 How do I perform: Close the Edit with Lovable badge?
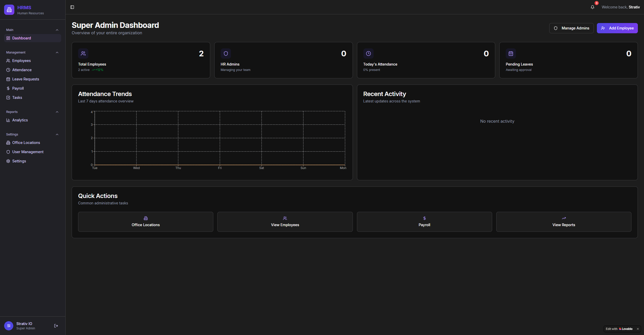(638, 329)
